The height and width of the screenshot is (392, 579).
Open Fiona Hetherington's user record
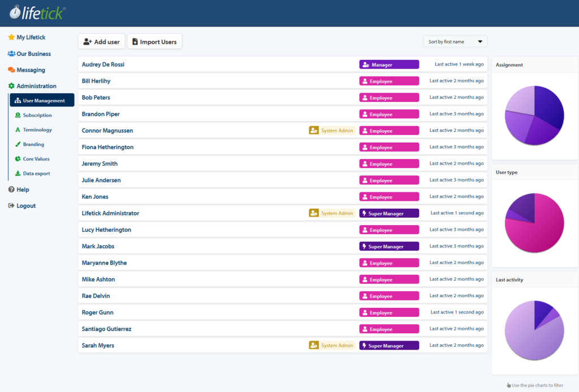pos(283,147)
